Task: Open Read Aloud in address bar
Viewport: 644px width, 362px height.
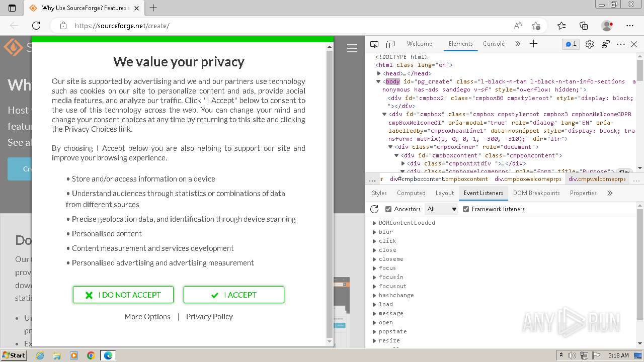Action: click(518, 26)
